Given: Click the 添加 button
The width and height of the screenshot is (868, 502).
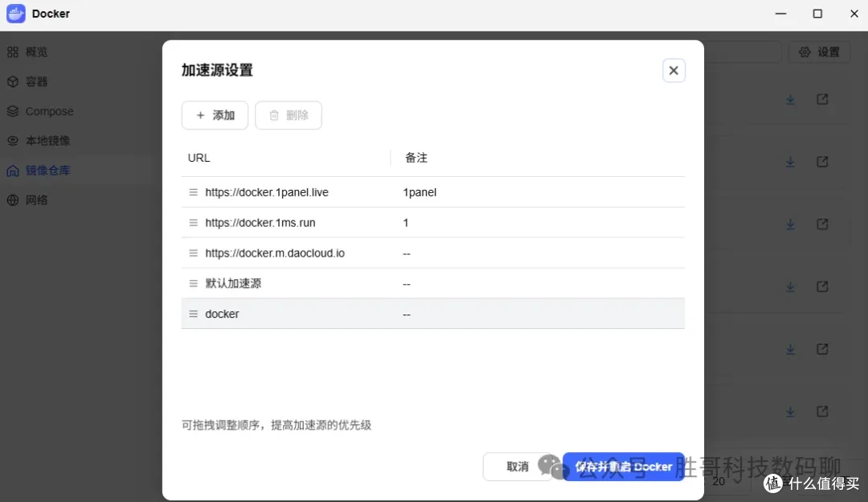Looking at the screenshot, I should 215,115.
